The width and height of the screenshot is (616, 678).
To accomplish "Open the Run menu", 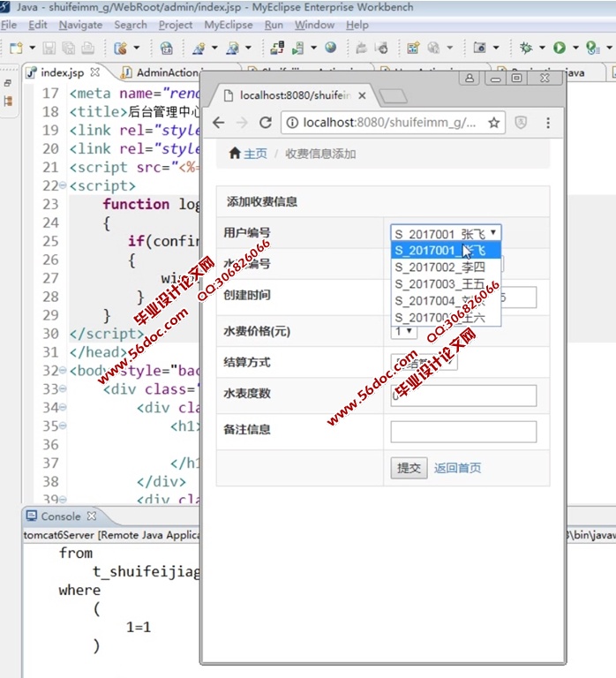I will (274, 25).
